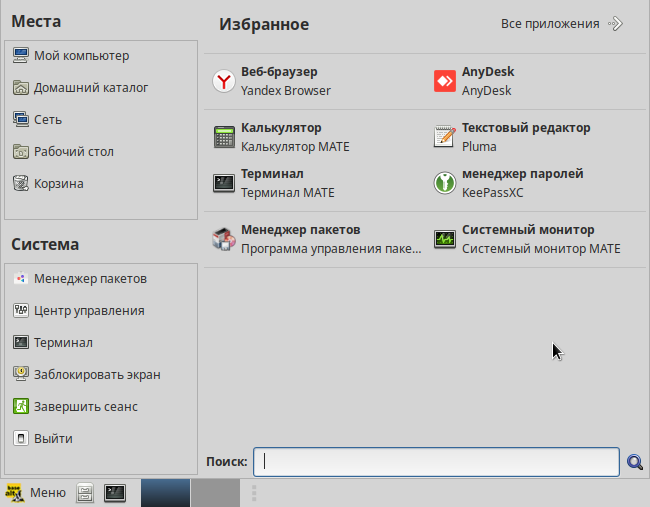Click the favorites Package Manager box icon
650x507 pixels.
224,239
